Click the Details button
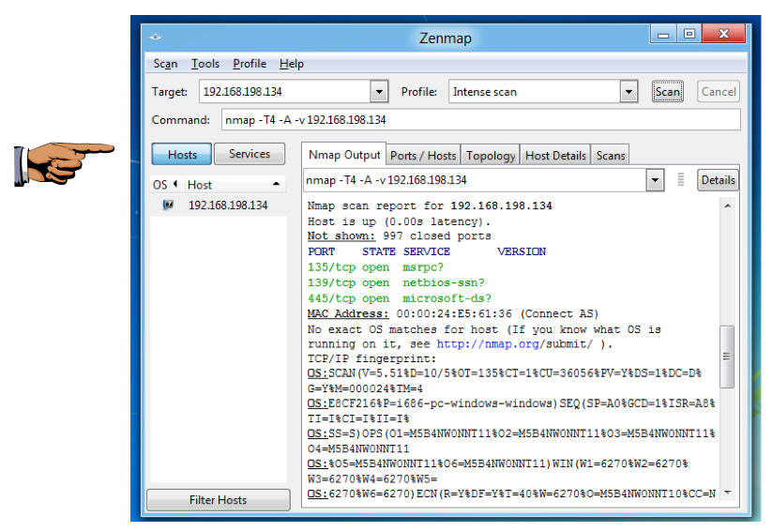 point(718,180)
